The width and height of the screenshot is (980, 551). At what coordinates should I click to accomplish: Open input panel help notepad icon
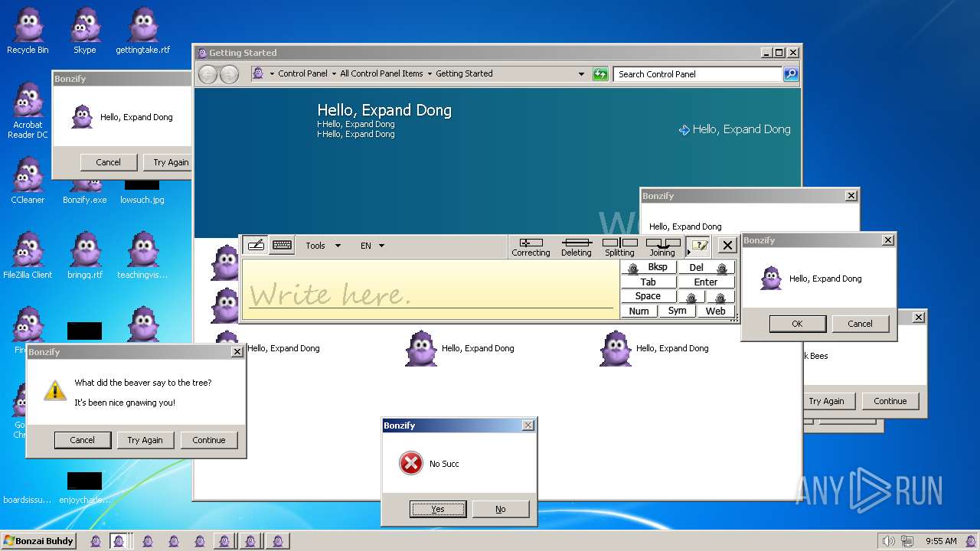pos(698,246)
